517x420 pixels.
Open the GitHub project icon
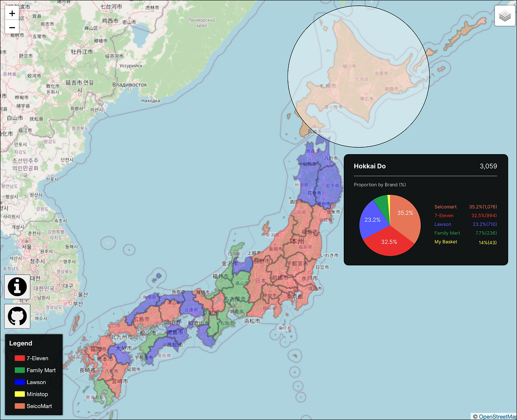17,316
